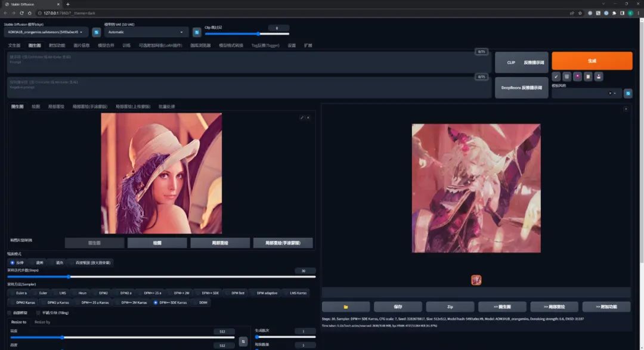Select the generated image thumbnail below the preview
Image resolution: width=644 pixels, height=350 pixels.
pos(476,280)
